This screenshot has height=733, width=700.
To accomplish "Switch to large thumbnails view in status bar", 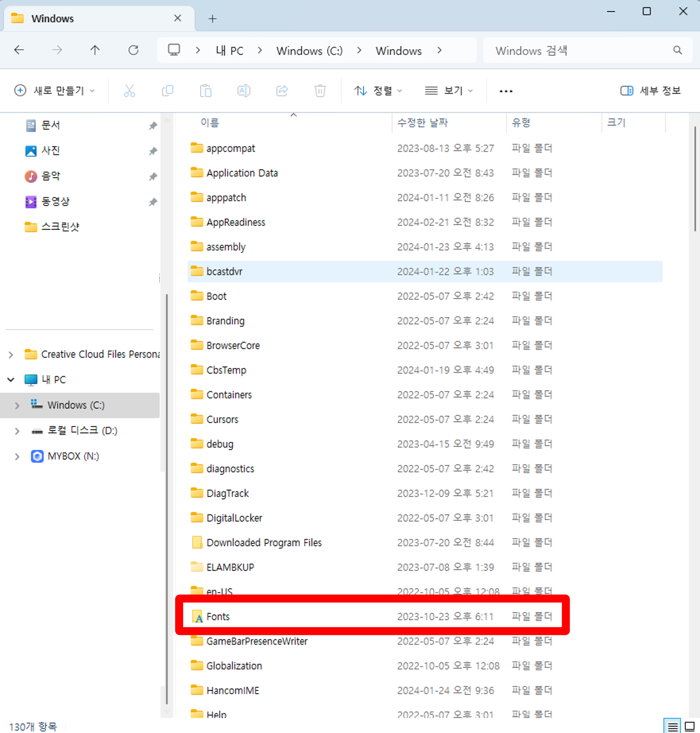I will click(x=690, y=726).
